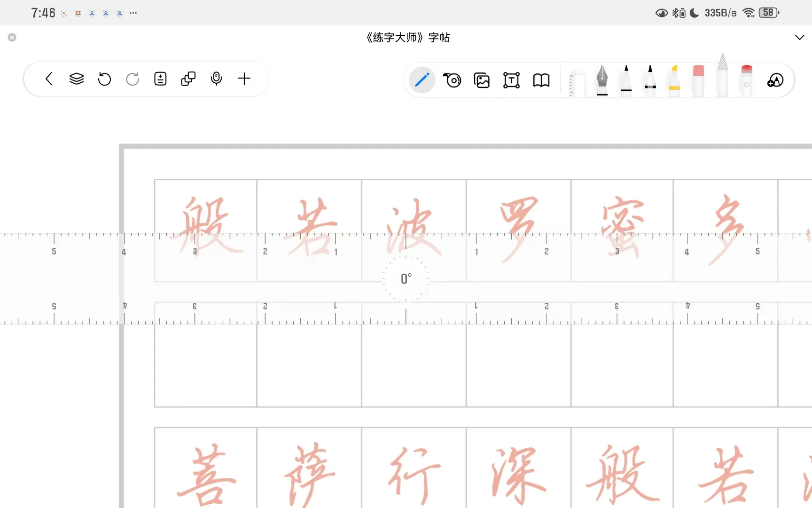
Task: Tap the character 萨 in the bottom row
Action: pyautogui.click(x=309, y=474)
